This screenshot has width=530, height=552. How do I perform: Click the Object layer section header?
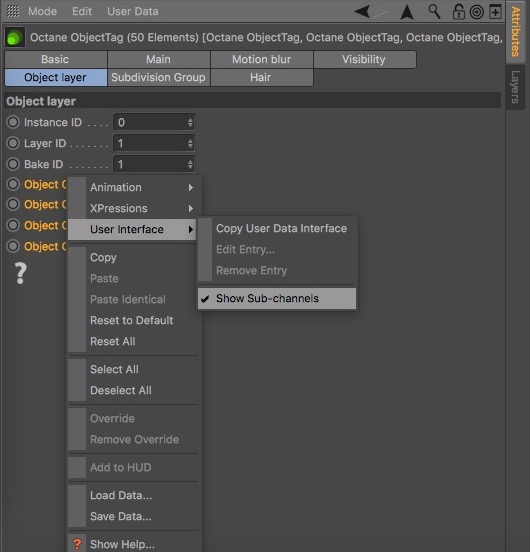253,101
